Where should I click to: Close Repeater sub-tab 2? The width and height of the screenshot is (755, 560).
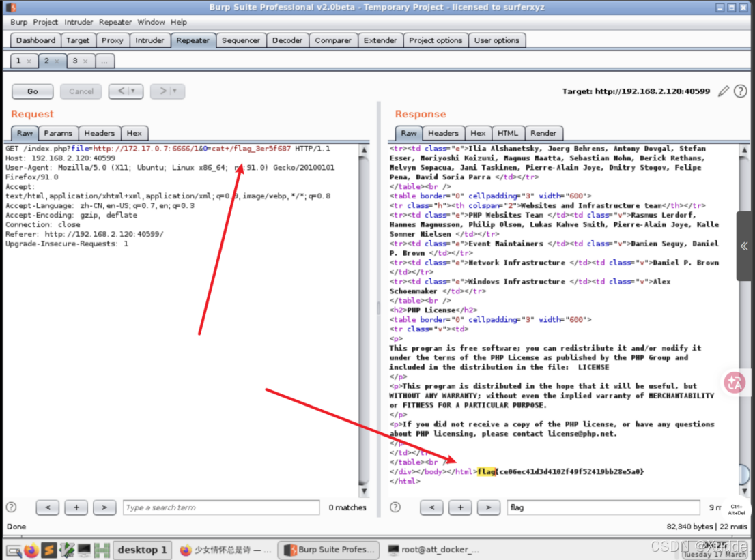57,61
